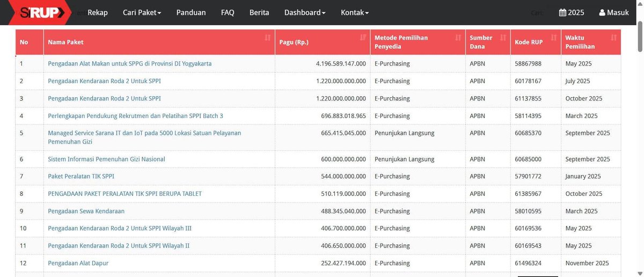
Task: Click Penunjukan Langsung in row 5
Action: [405, 133]
